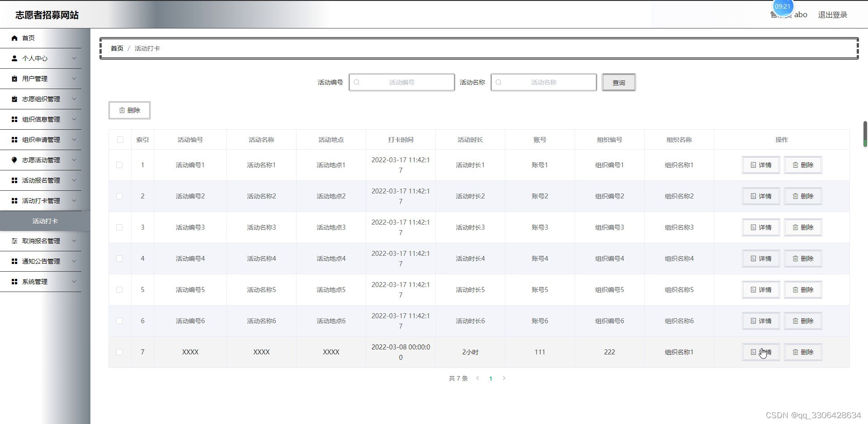
Task: Expand the 组织申请管理 chevron
Action: coord(74,140)
